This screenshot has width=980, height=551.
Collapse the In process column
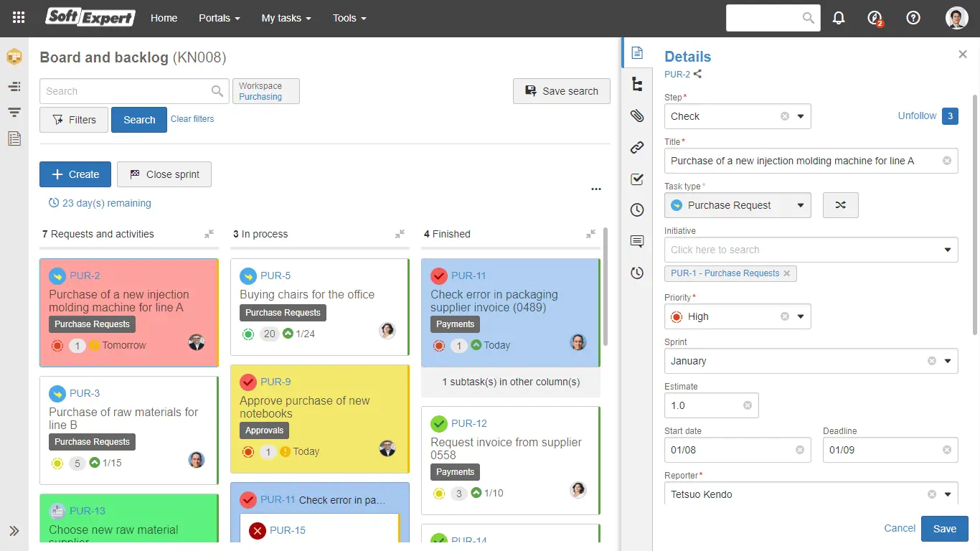coord(400,234)
